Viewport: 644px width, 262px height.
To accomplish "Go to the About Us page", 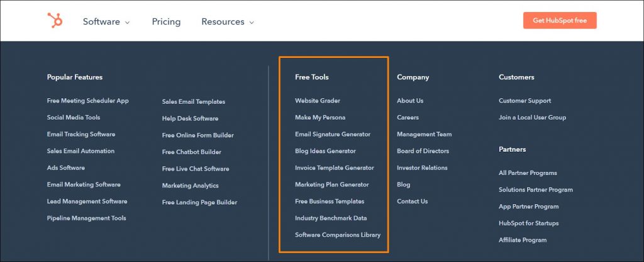I will tap(410, 101).
